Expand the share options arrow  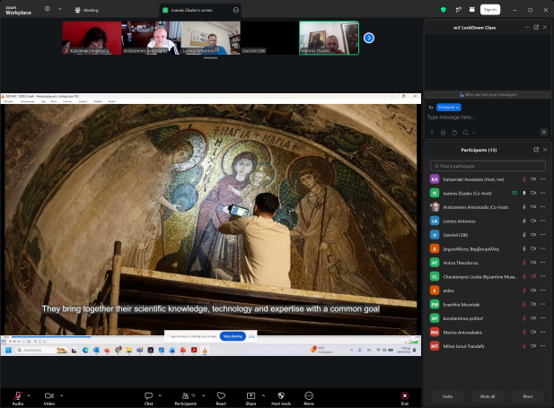[x=263, y=396]
